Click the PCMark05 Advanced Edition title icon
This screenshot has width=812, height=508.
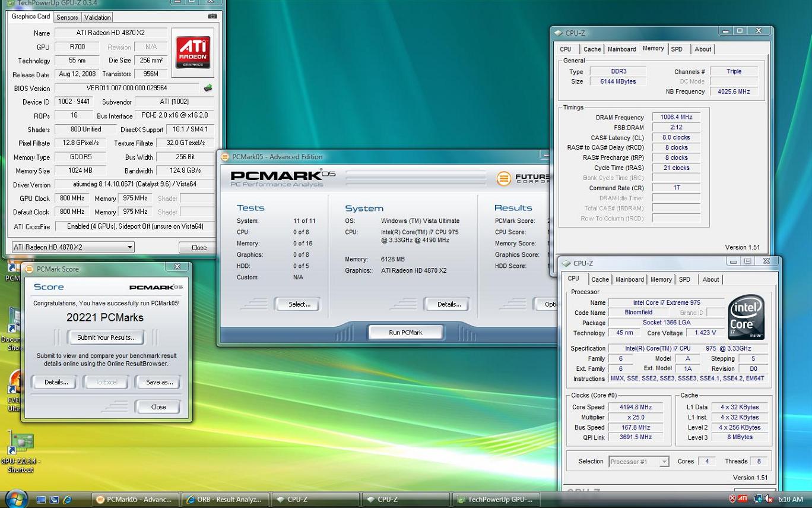tap(225, 157)
